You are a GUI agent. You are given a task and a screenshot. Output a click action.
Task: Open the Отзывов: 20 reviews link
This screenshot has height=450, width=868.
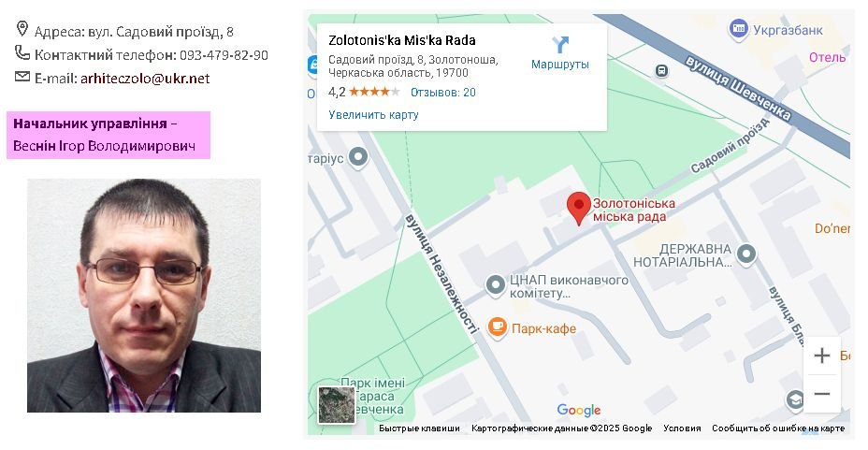(442, 93)
